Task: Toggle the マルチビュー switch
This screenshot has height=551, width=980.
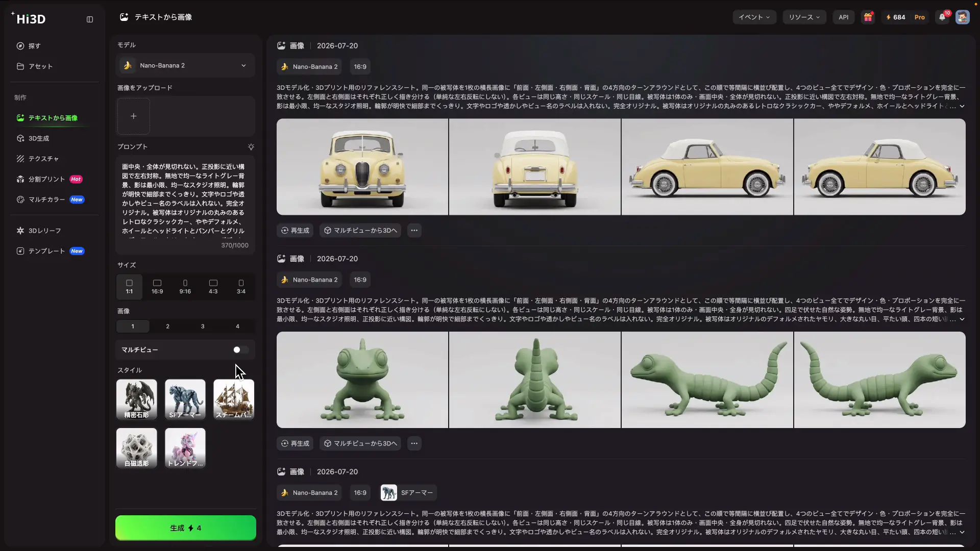Action: coord(241,350)
